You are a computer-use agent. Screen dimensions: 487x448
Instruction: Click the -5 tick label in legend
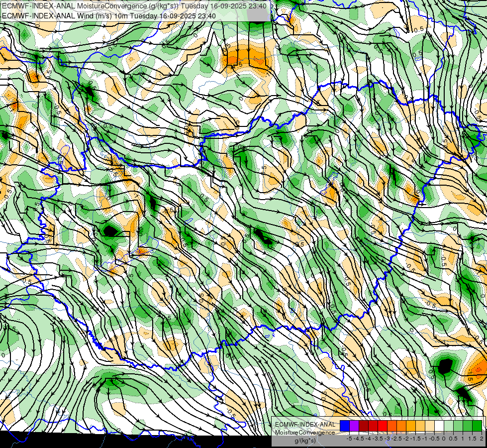(350, 439)
